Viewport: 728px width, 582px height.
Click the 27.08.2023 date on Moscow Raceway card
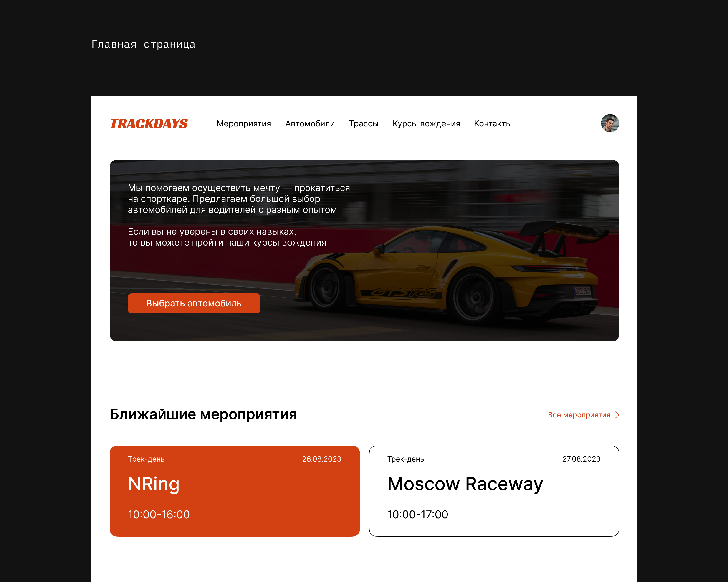pyautogui.click(x=581, y=459)
